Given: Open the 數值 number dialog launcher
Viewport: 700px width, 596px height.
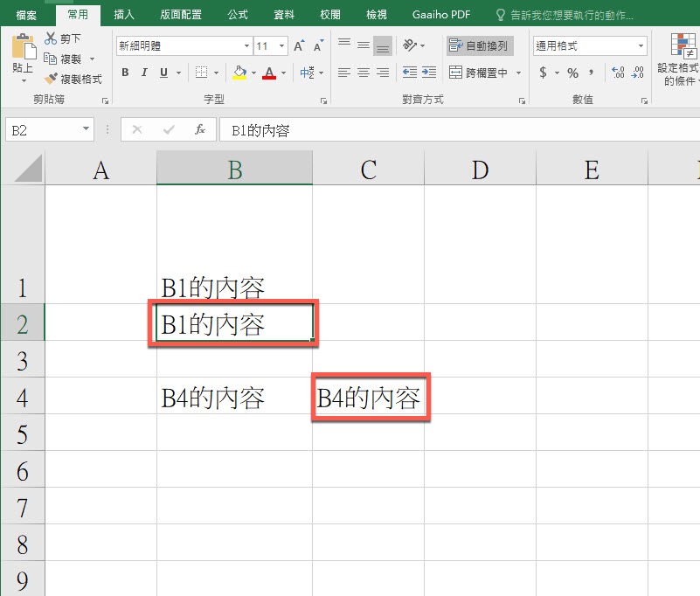Looking at the screenshot, I should click(644, 101).
